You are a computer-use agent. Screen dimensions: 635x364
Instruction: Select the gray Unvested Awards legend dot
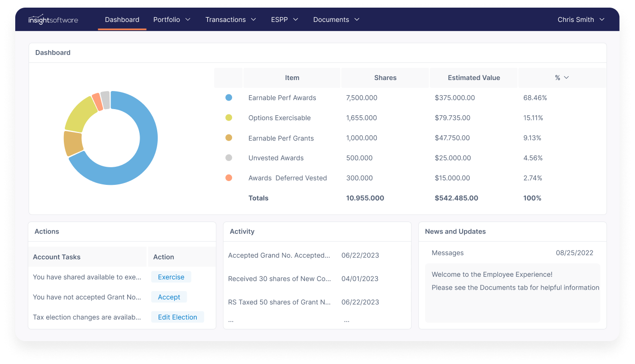pyautogui.click(x=228, y=158)
